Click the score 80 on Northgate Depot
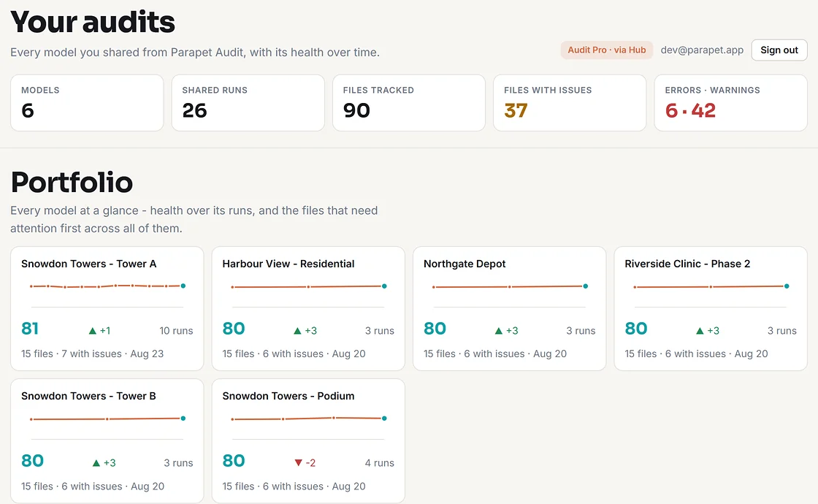 [x=435, y=329]
